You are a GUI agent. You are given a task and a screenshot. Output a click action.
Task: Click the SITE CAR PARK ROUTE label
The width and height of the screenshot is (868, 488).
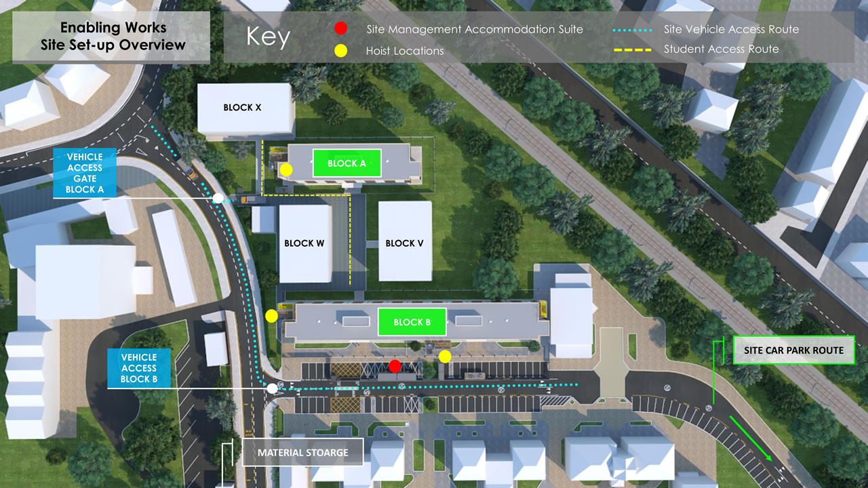point(793,350)
